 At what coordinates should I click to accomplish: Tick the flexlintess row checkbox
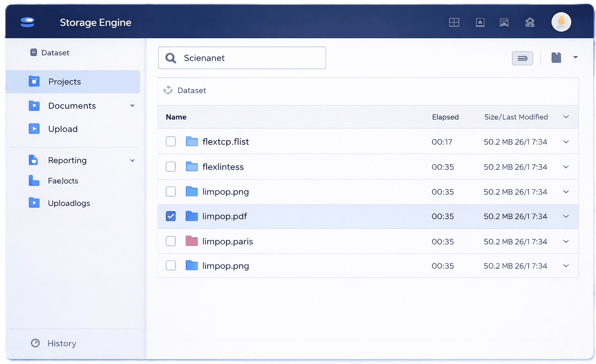coord(171,167)
